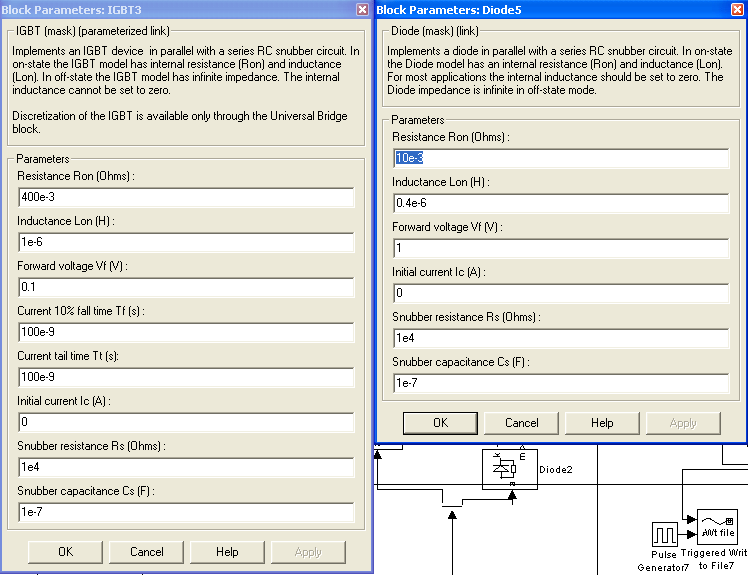The height and width of the screenshot is (575, 748).
Task: Focus the IGBT3 Inductance Lon field 1e-6
Action: point(186,242)
